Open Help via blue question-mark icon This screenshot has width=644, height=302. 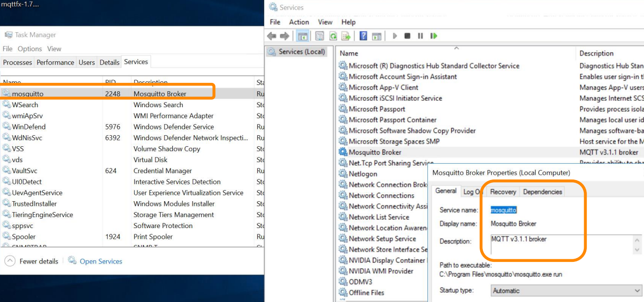pos(363,36)
